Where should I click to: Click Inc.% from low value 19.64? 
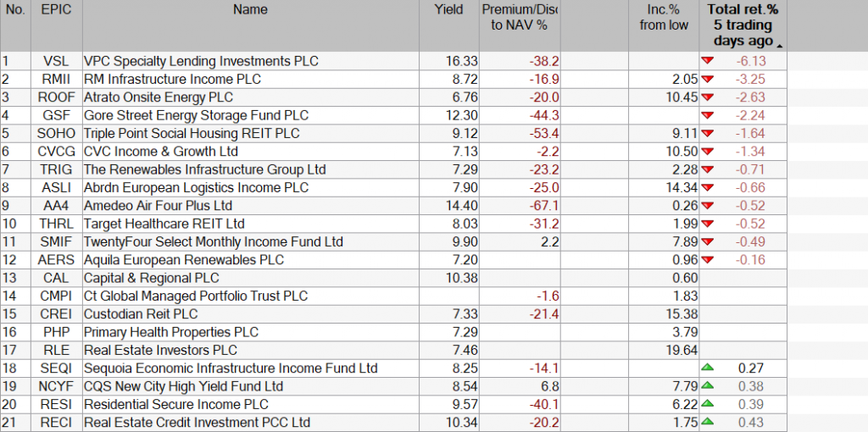[x=682, y=350]
